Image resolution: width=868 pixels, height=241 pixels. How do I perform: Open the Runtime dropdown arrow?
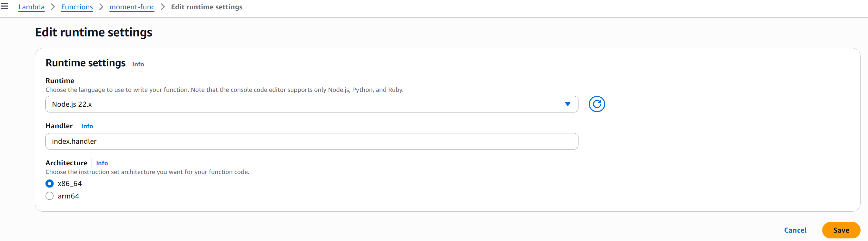[567, 104]
